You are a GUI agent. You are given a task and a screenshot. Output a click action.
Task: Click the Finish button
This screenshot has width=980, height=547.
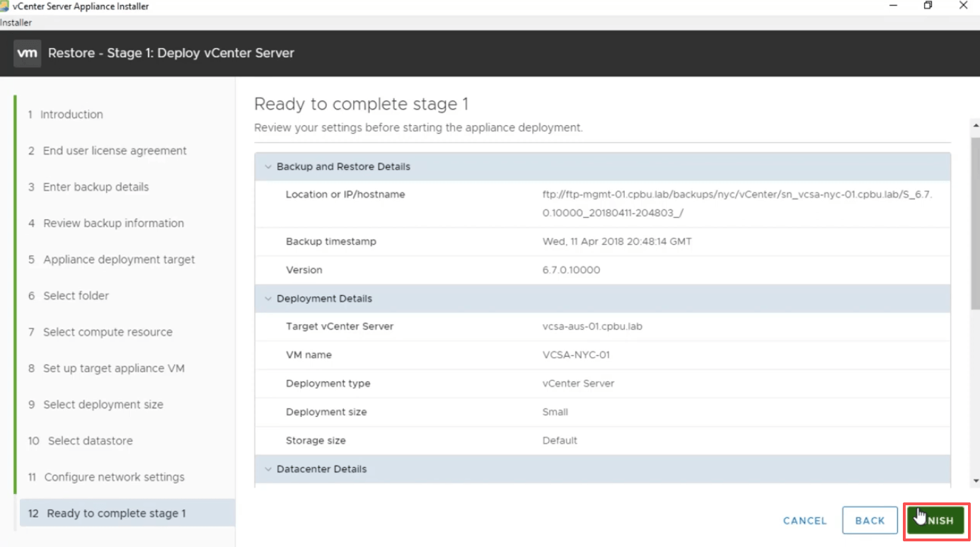point(935,520)
